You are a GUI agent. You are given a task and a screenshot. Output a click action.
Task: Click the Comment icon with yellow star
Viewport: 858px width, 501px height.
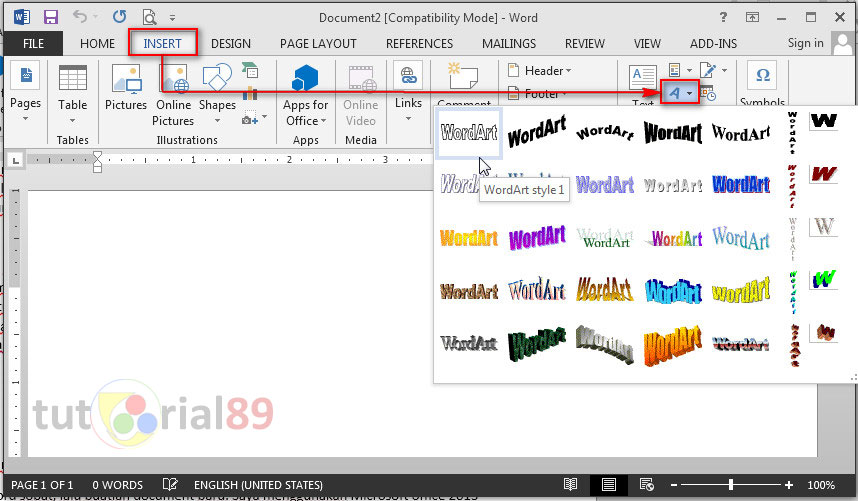[x=463, y=77]
